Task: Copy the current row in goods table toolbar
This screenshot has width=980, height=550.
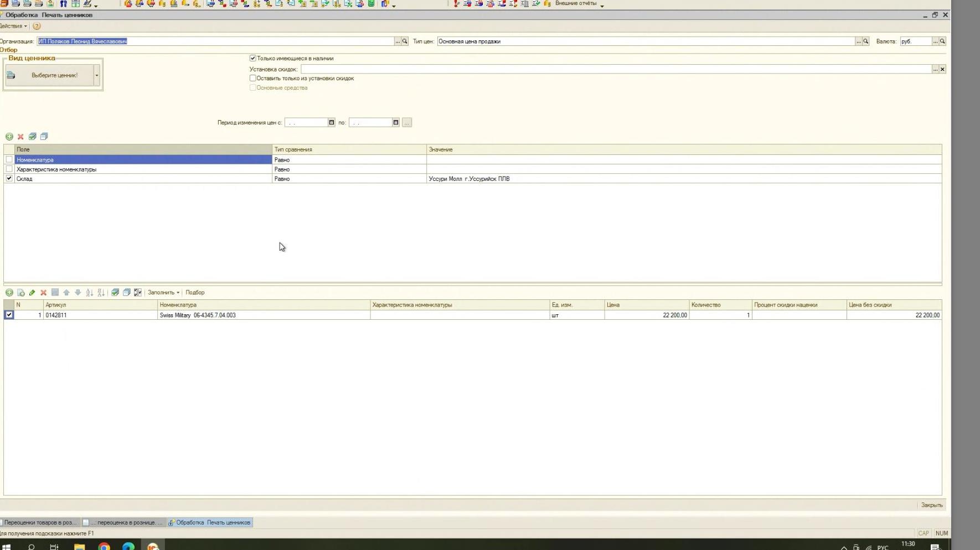Action: pos(20,293)
